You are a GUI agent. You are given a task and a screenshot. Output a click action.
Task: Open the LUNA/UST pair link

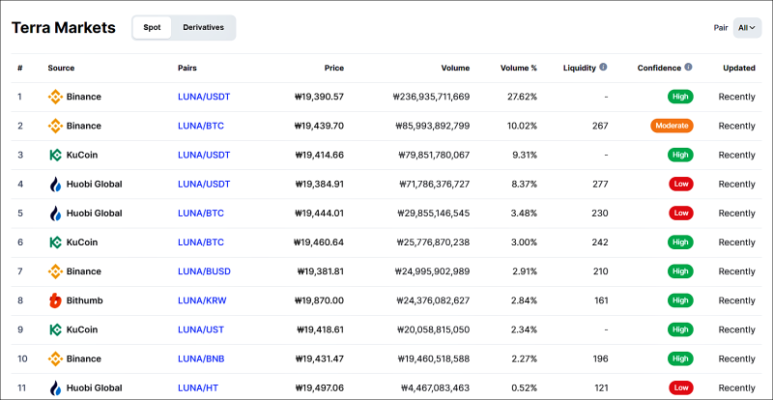click(201, 329)
